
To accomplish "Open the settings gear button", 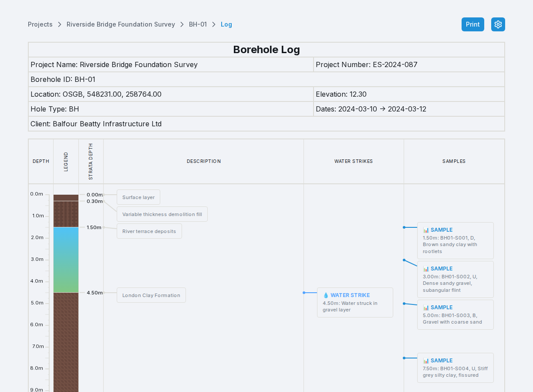I will 498,24.
